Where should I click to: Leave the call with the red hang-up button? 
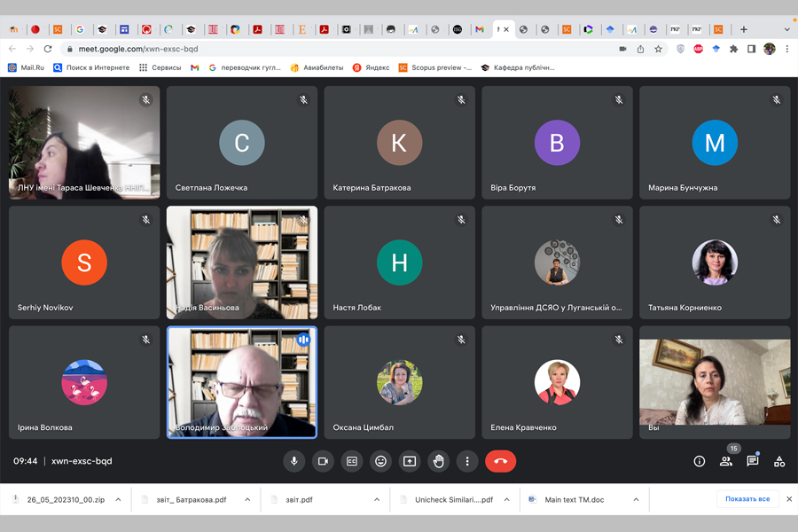500,461
